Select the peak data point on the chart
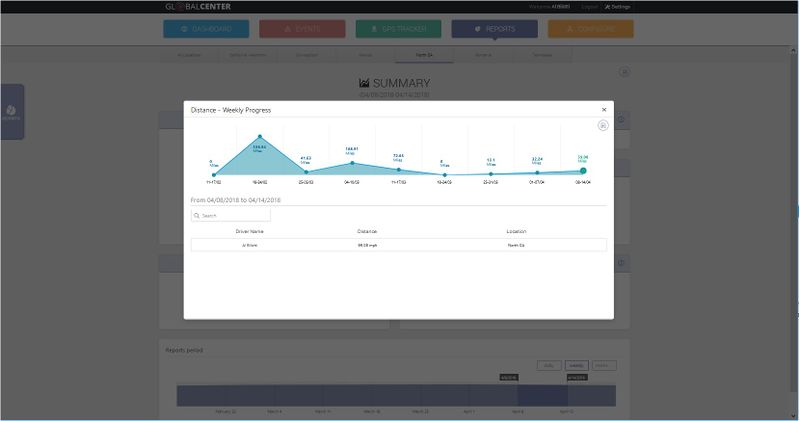Image resolution: width=800 pixels, height=421 pixels. (260, 137)
